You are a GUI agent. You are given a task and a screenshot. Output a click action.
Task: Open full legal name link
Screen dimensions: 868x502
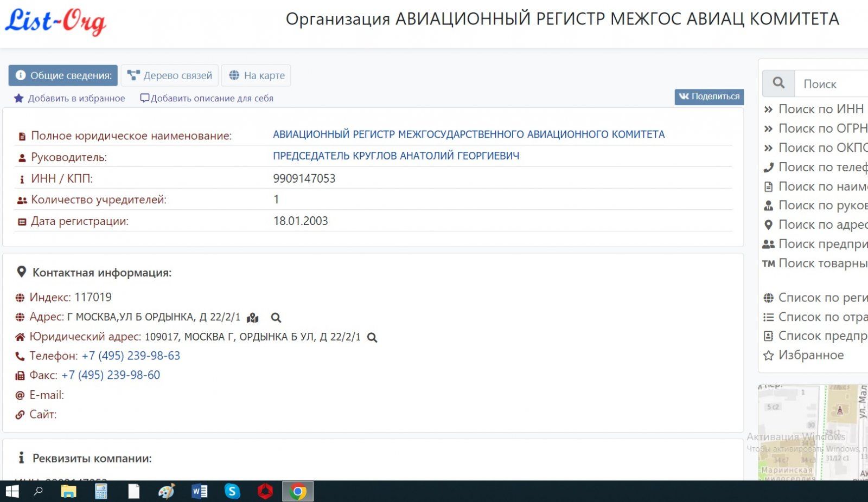click(468, 134)
